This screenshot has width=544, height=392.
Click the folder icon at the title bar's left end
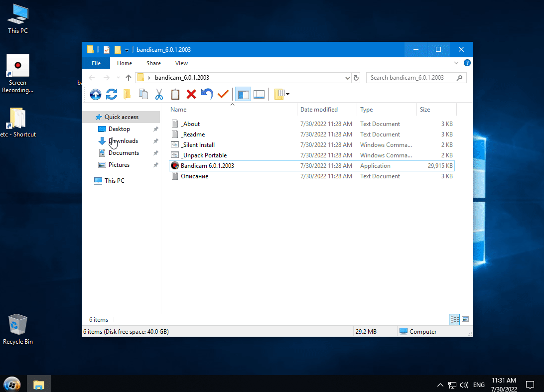tap(90, 50)
